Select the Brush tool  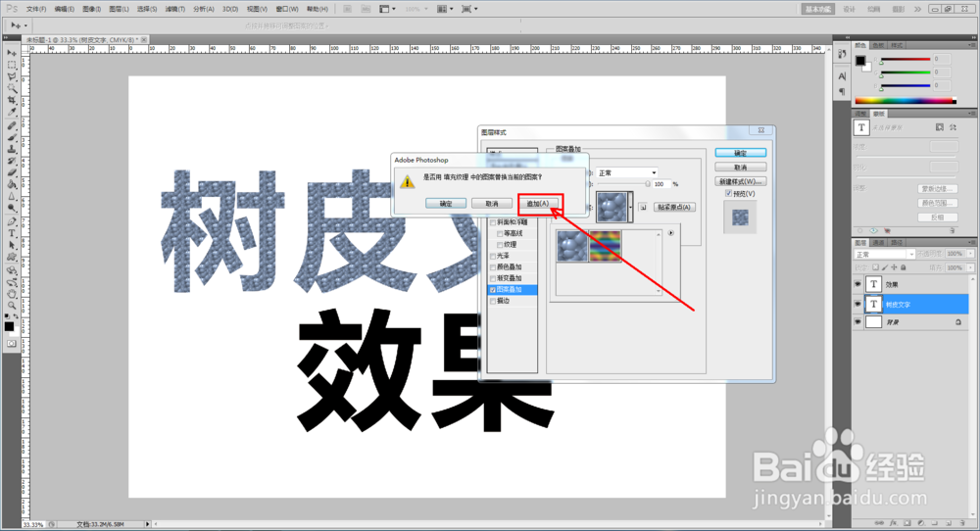11,137
